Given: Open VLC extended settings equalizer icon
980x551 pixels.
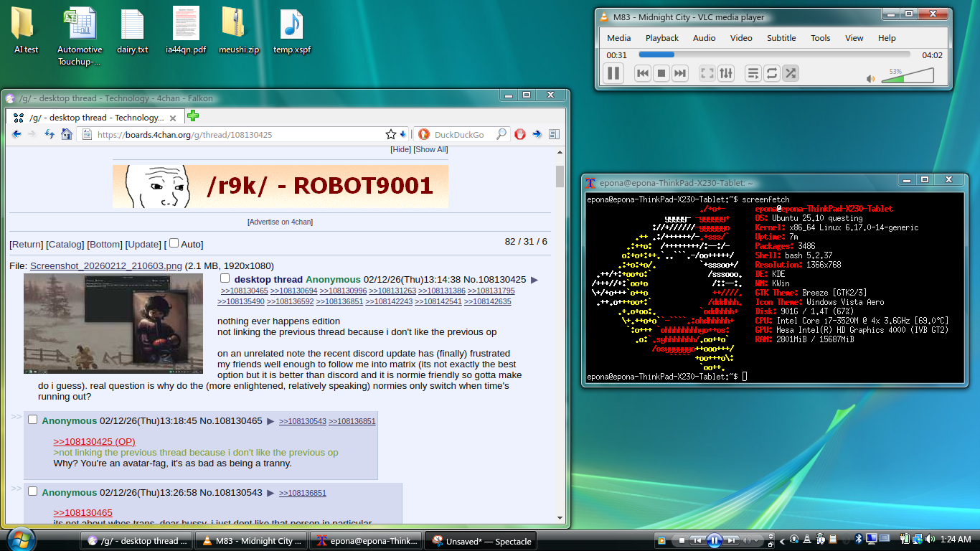Looking at the screenshot, I should [726, 73].
